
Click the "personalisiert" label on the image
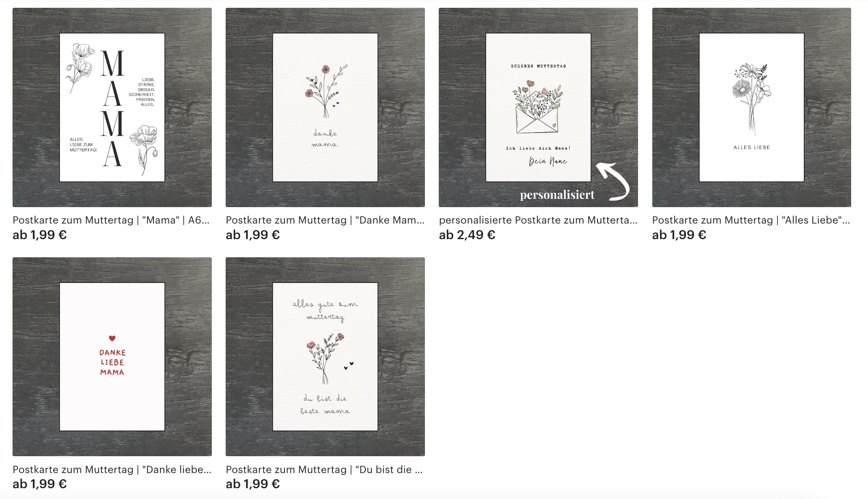click(x=557, y=195)
